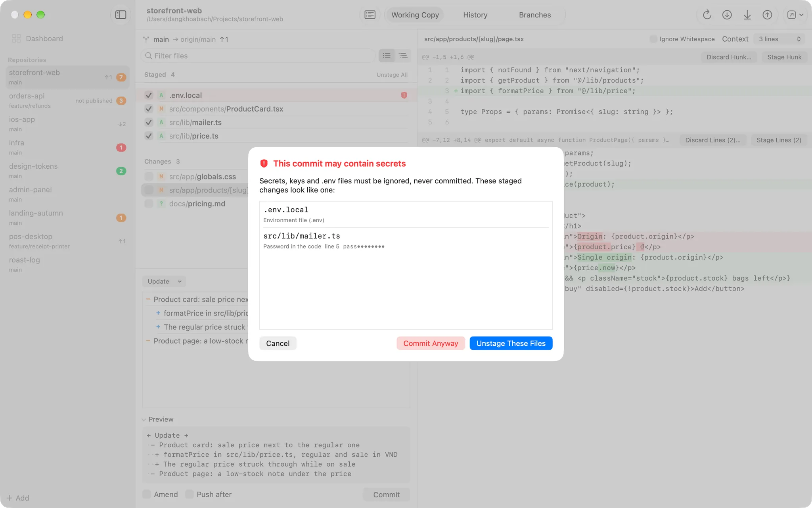
Task: Click the refresh repository icon
Action: [x=707, y=15]
